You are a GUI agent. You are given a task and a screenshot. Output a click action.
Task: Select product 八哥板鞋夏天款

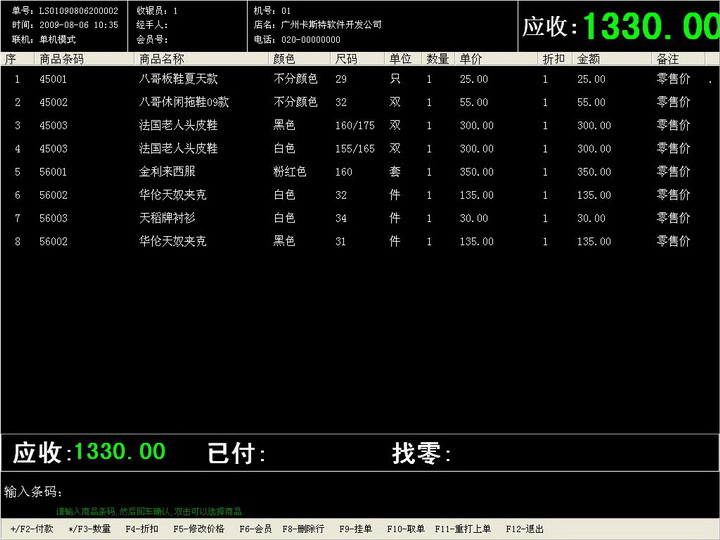[x=178, y=79]
